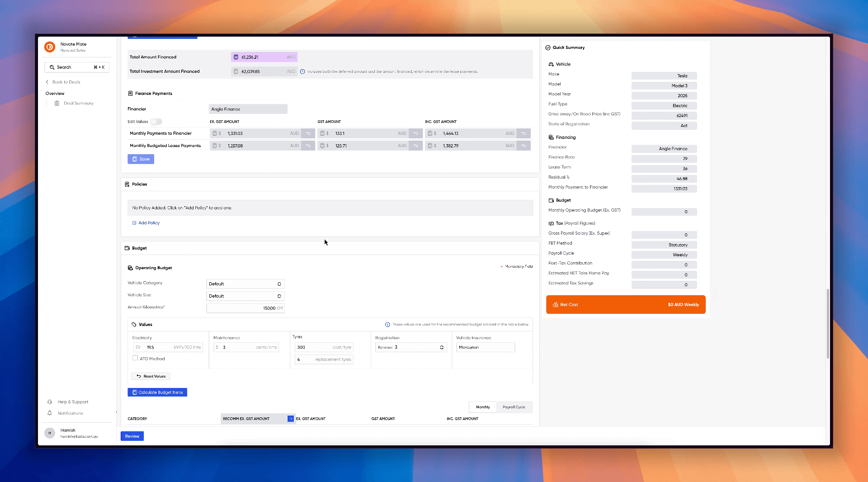Open the Registration Renewal dropdown

(410, 347)
